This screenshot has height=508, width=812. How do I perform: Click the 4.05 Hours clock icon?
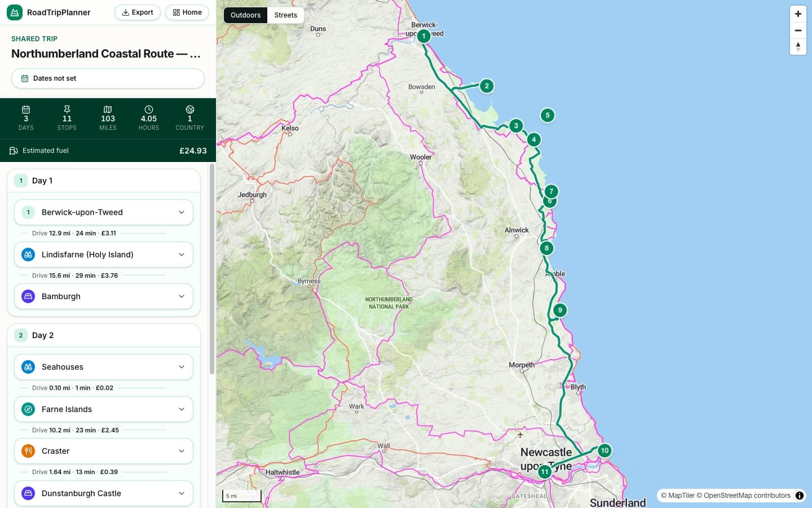tap(149, 110)
